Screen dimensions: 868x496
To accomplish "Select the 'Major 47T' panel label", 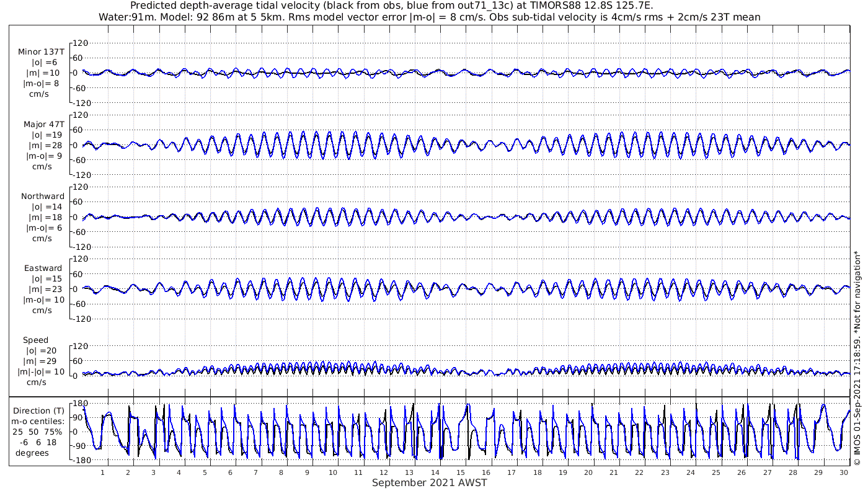I will (43, 125).
